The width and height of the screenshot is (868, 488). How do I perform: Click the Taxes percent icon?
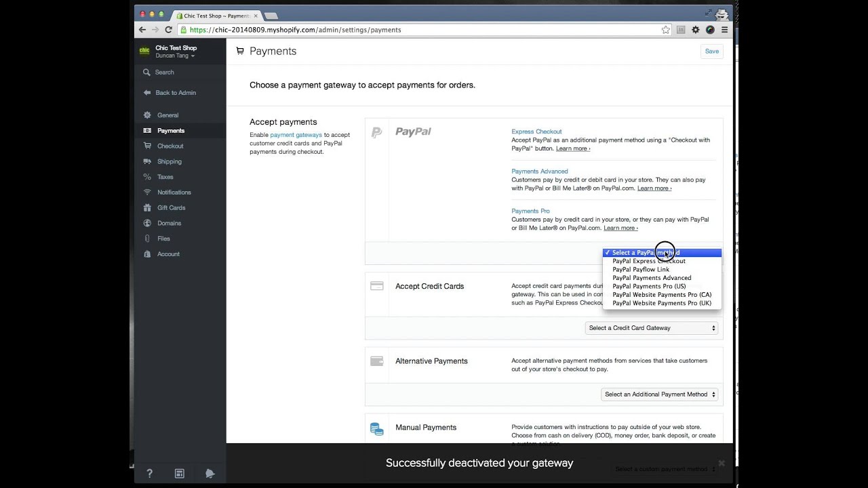point(147,177)
